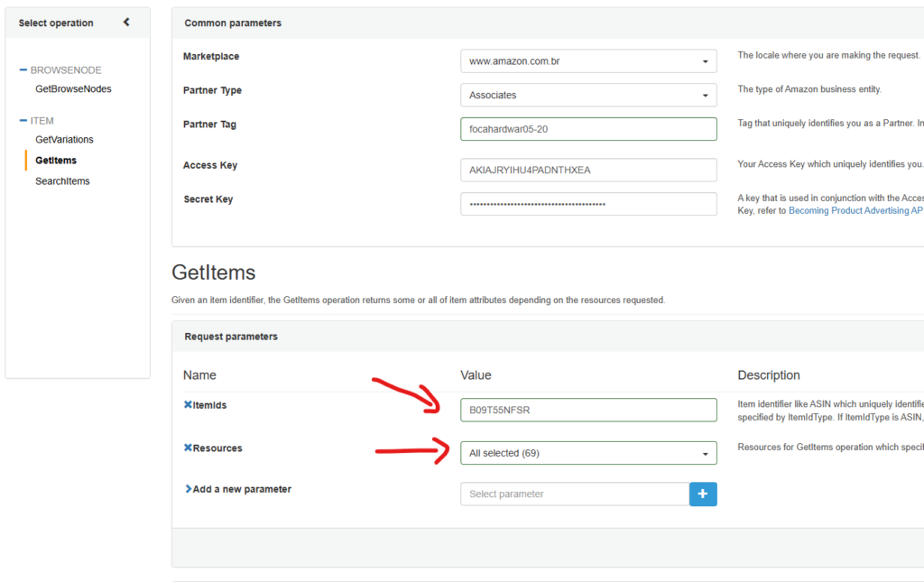Click the Amazon business entity description

pyautogui.click(x=809, y=89)
